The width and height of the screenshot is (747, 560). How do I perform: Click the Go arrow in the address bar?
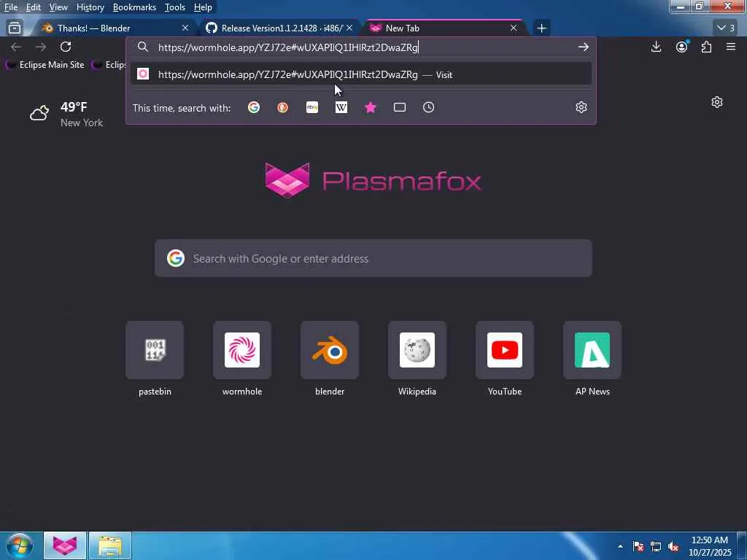pyautogui.click(x=583, y=47)
